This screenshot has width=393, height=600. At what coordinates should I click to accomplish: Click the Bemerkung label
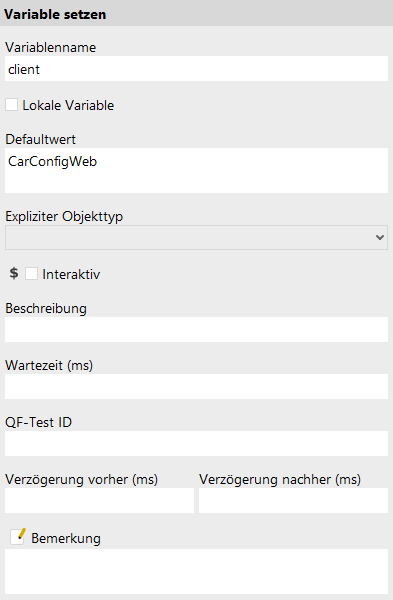[66, 538]
